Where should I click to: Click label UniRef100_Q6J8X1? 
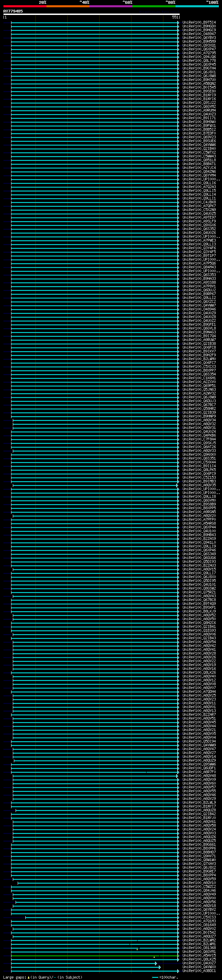click(x=199, y=72)
